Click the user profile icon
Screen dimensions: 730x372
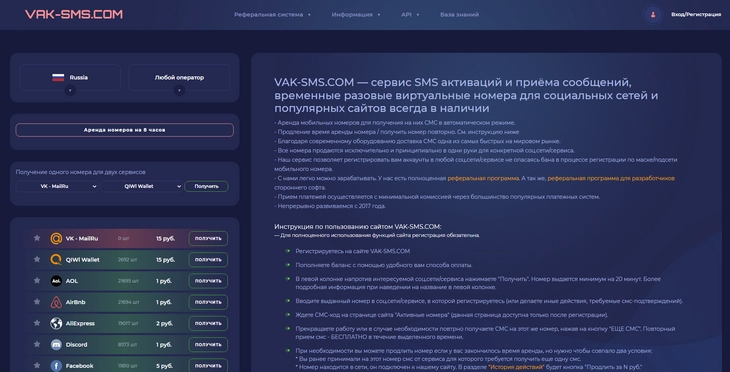[x=653, y=14]
